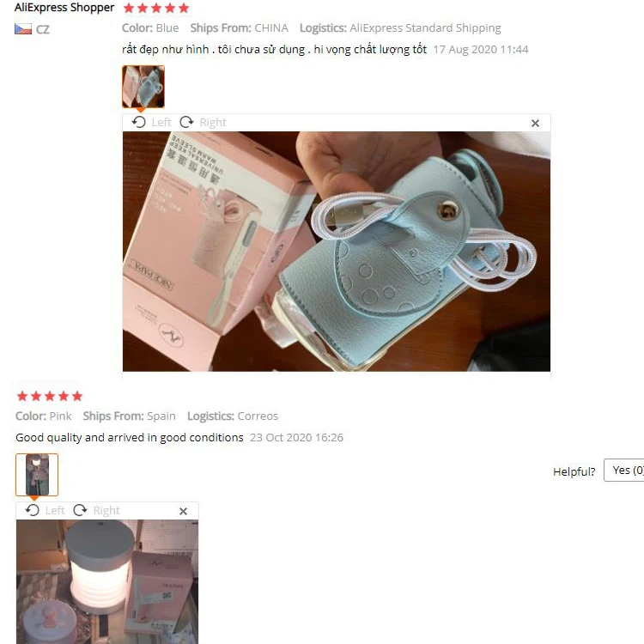Screen dimensions: 644x644
Task: Rotate the pink product photo right
Action: click(80, 511)
